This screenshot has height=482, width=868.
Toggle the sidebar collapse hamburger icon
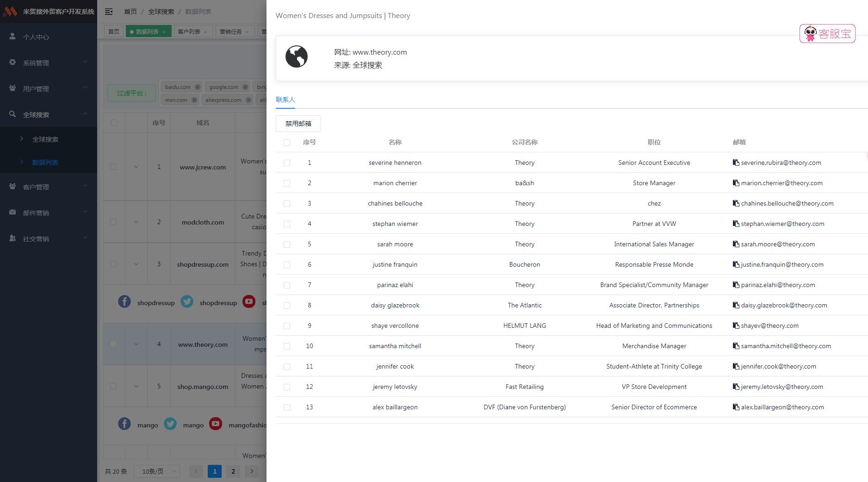pyautogui.click(x=109, y=12)
